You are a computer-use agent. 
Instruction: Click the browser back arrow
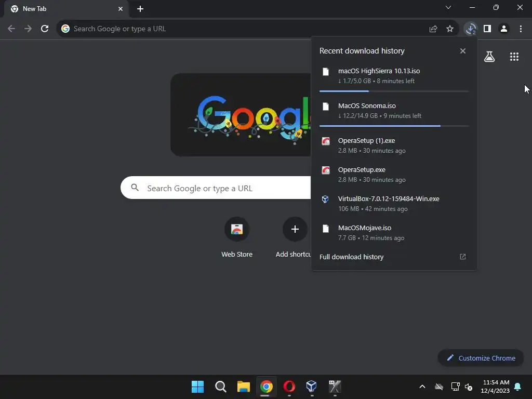pos(11,29)
